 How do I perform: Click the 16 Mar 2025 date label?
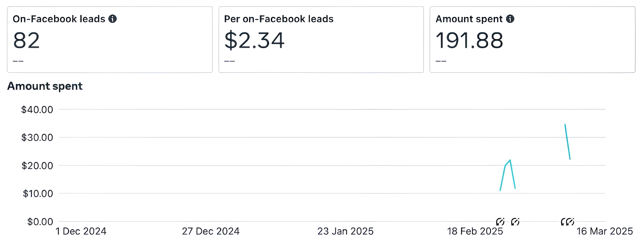click(604, 231)
